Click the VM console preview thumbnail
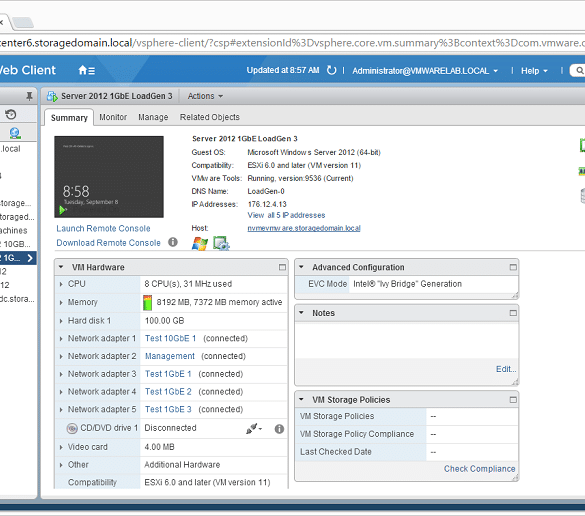The width and height of the screenshot is (585, 516). (x=109, y=177)
